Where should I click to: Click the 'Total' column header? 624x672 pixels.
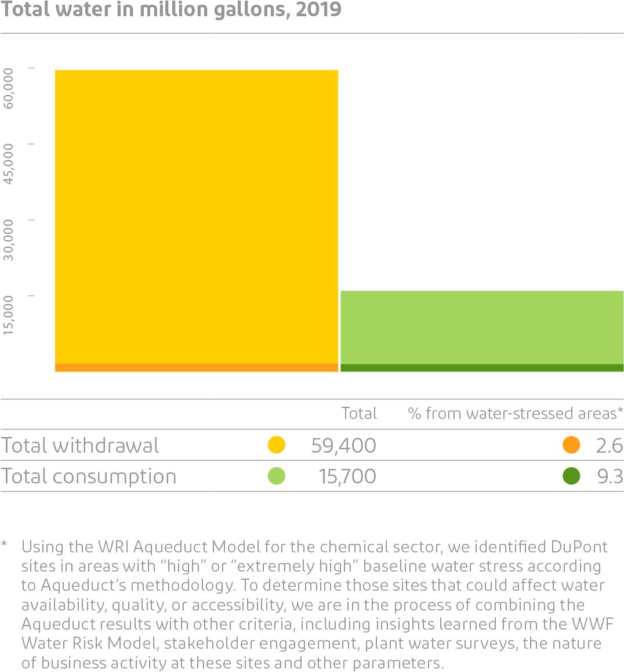pyautogui.click(x=359, y=413)
